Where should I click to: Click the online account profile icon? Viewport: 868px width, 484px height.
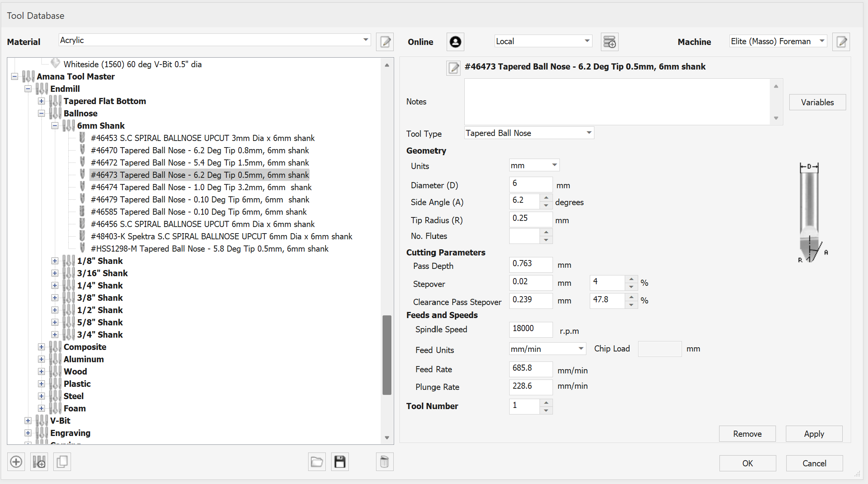pyautogui.click(x=455, y=42)
